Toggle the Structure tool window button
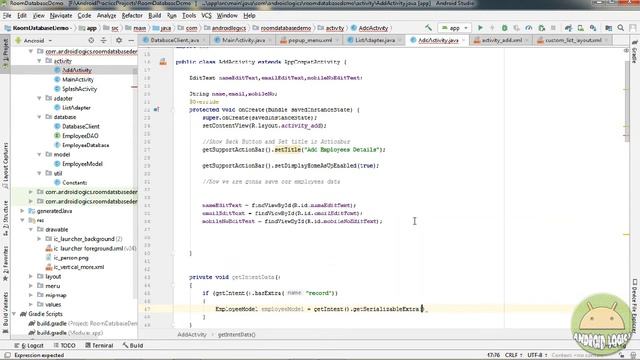 coord(5,218)
